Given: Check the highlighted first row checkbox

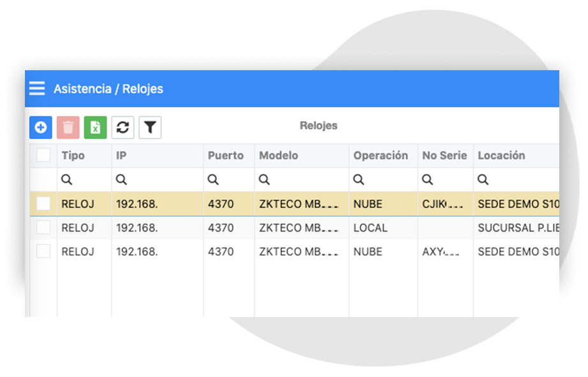Looking at the screenshot, I should click(x=43, y=203).
